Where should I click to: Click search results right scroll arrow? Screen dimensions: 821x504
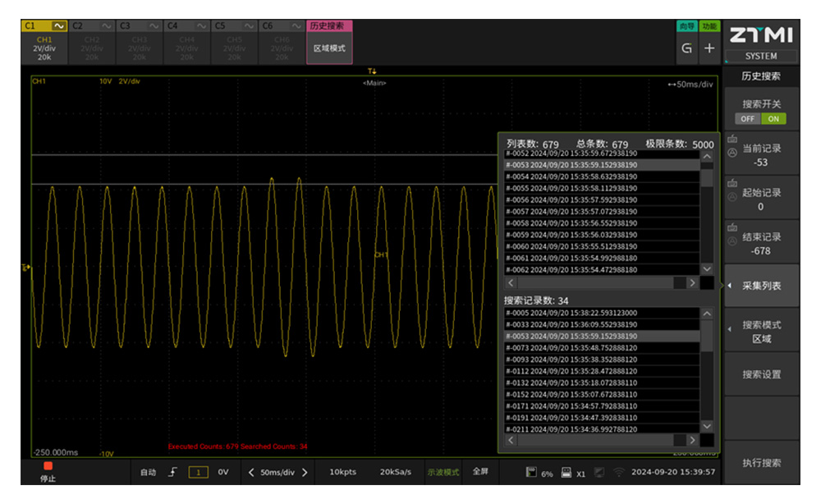(692, 440)
